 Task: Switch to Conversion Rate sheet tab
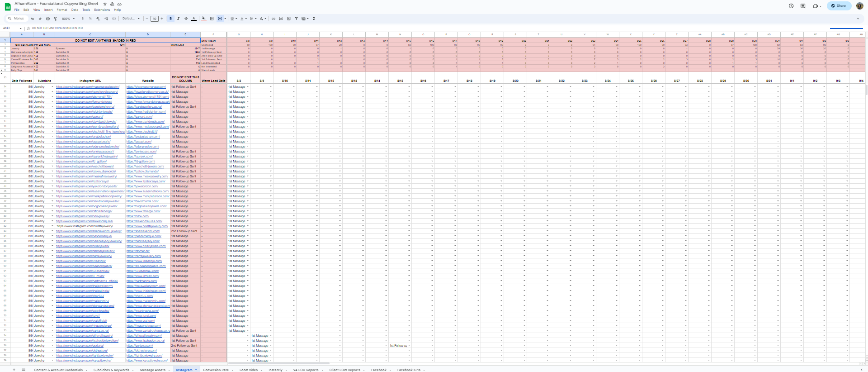216,370
